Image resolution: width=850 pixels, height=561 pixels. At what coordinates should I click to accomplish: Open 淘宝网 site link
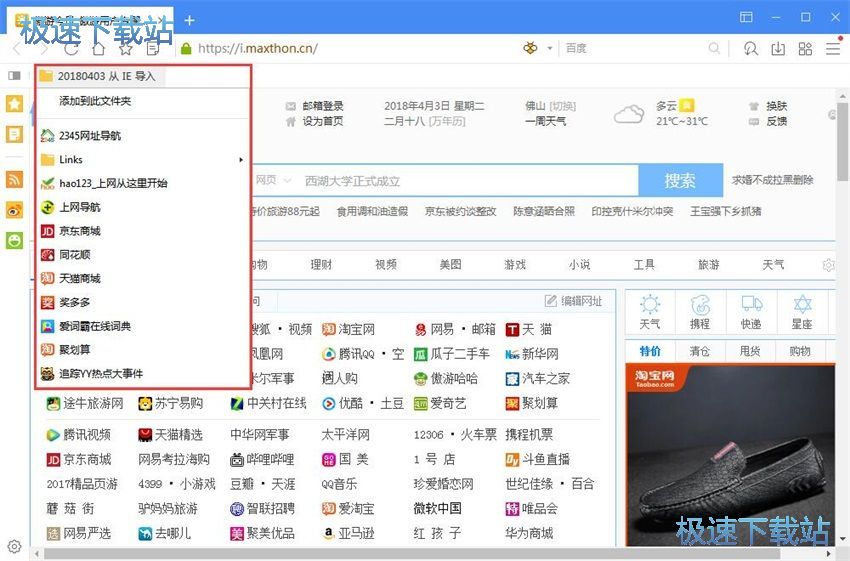point(348,329)
